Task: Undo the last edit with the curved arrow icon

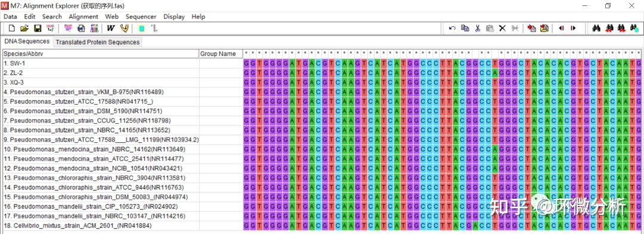Action: tap(452, 28)
